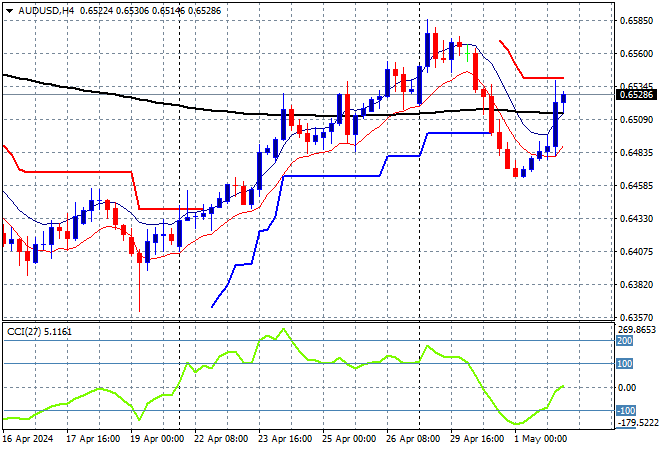Click the OHLC values 0.65224 0.65306 0.65146 0.65286
The height and width of the screenshot is (450, 660).
pyautogui.click(x=150, y=11)
